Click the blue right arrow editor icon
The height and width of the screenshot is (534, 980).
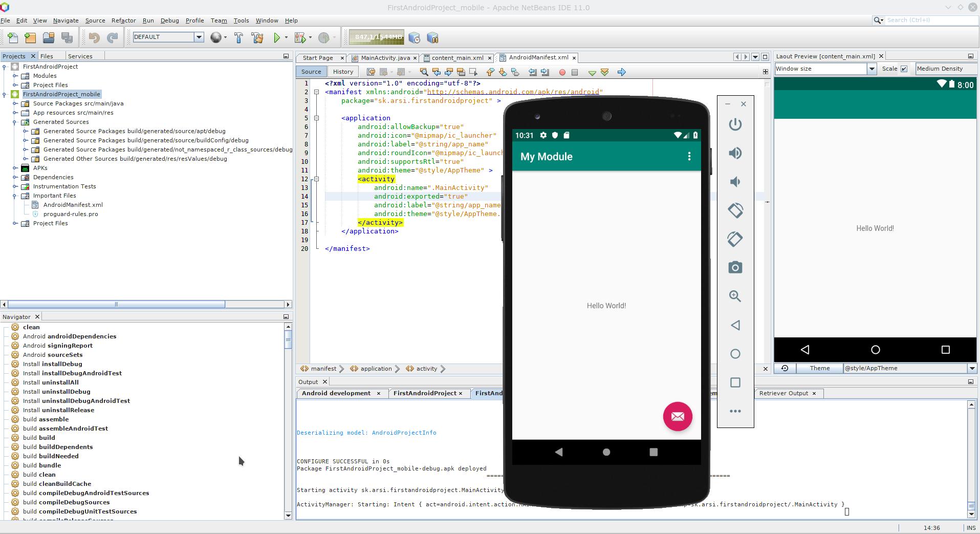pos(622,72)
